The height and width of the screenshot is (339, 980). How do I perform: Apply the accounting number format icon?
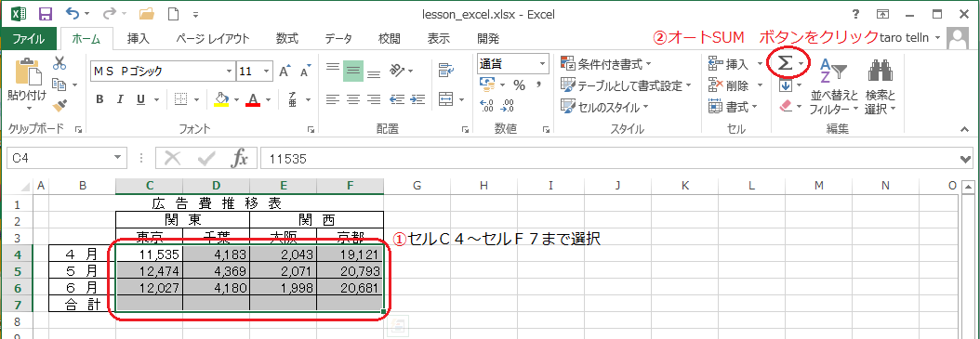[x=487, y=85]
